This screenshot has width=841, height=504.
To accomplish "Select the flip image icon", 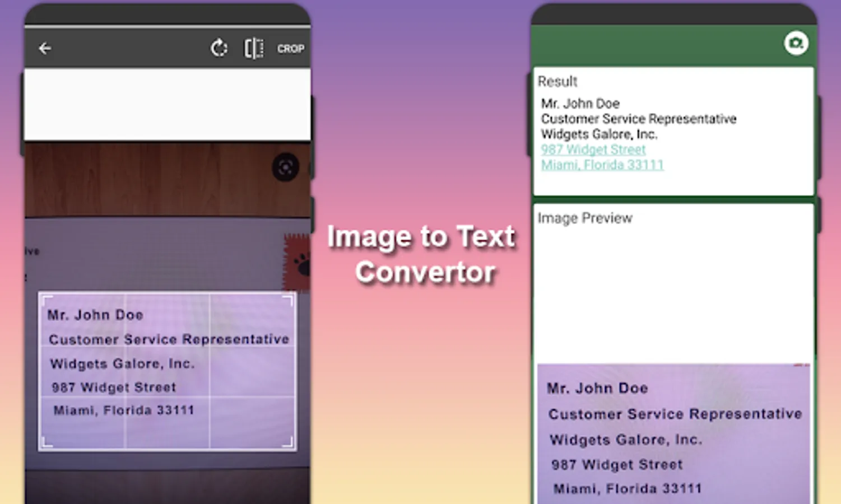I will point(254,49).
